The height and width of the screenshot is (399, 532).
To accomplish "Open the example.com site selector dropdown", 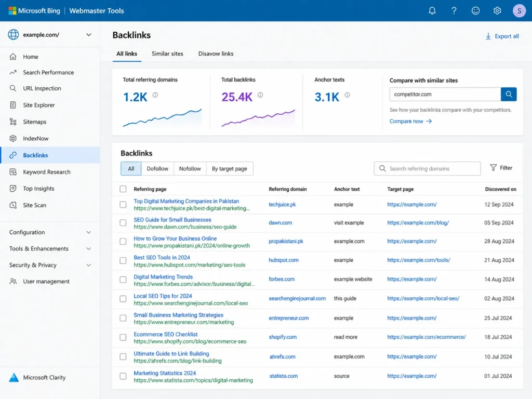I will (x=50, y=35).
